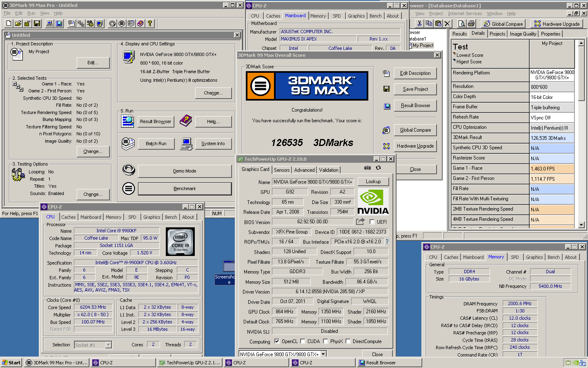Click the yellow question mark toolbar icon
Image resolution: width=588 pixels, height=368 pixels.
click(x=150, y=23)
